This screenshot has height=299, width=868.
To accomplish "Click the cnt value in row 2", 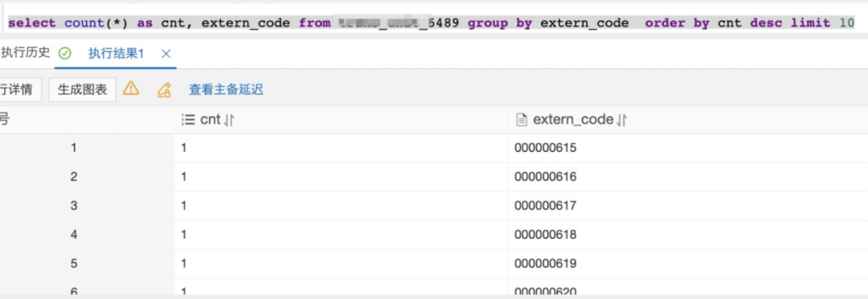I will [341, 177].
